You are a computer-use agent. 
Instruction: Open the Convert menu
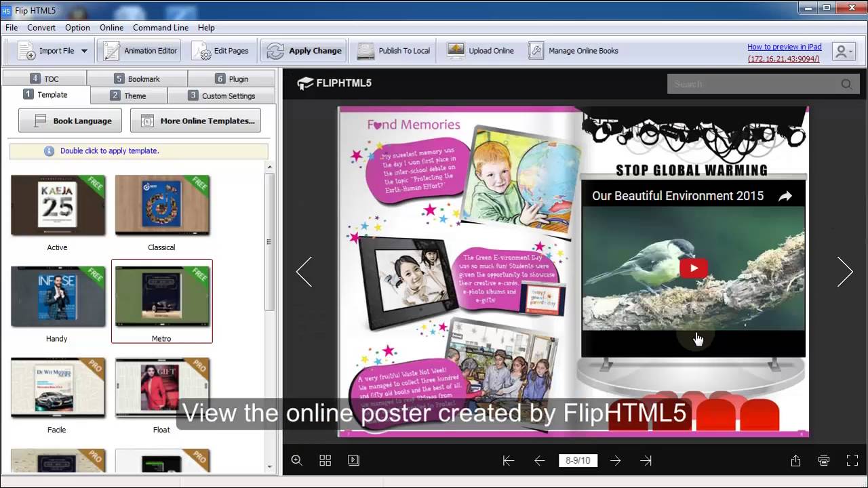(x=41, y=28)
